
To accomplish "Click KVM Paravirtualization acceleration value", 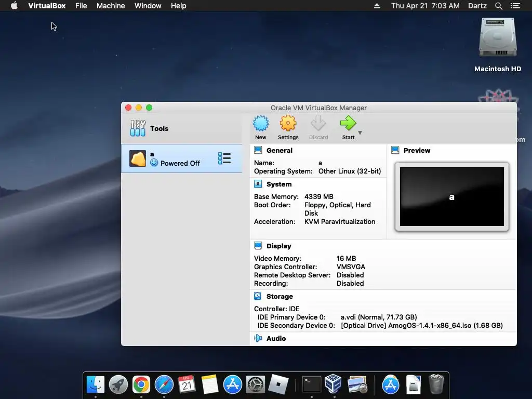I will click(340, 221).
